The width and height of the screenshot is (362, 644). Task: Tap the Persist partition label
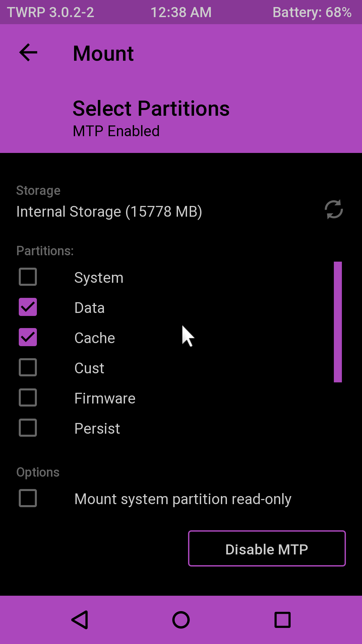97,429
